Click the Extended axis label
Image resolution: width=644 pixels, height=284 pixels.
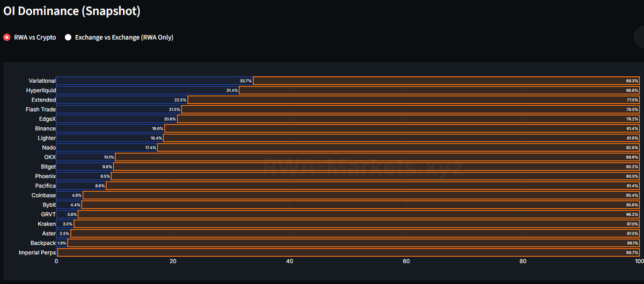tap(43, 100)
